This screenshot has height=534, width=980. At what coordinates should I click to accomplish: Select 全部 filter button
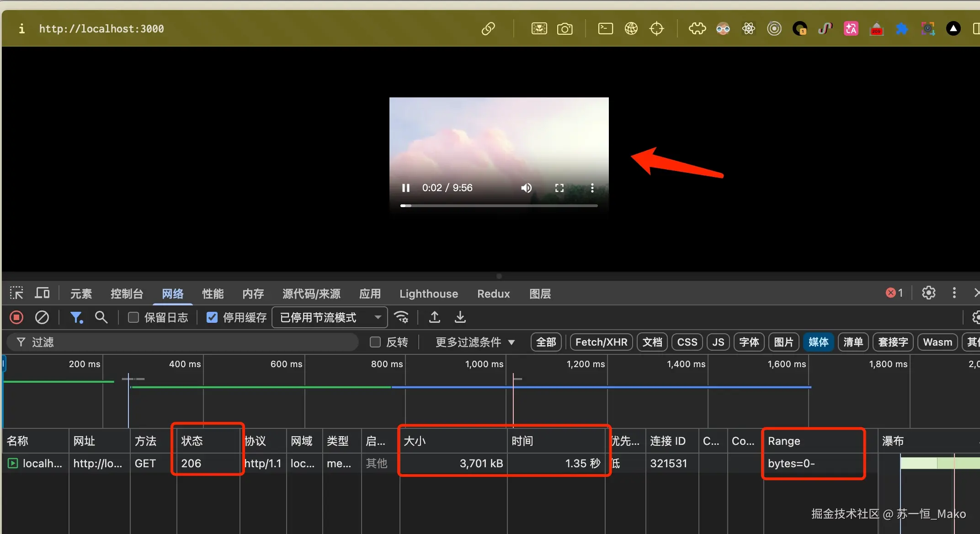[546, 342]
